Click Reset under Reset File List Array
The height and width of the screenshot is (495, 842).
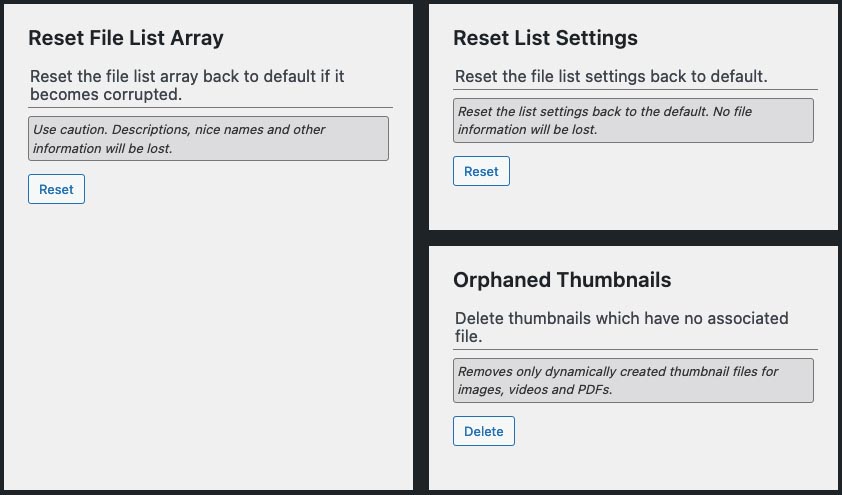(56, 189)
